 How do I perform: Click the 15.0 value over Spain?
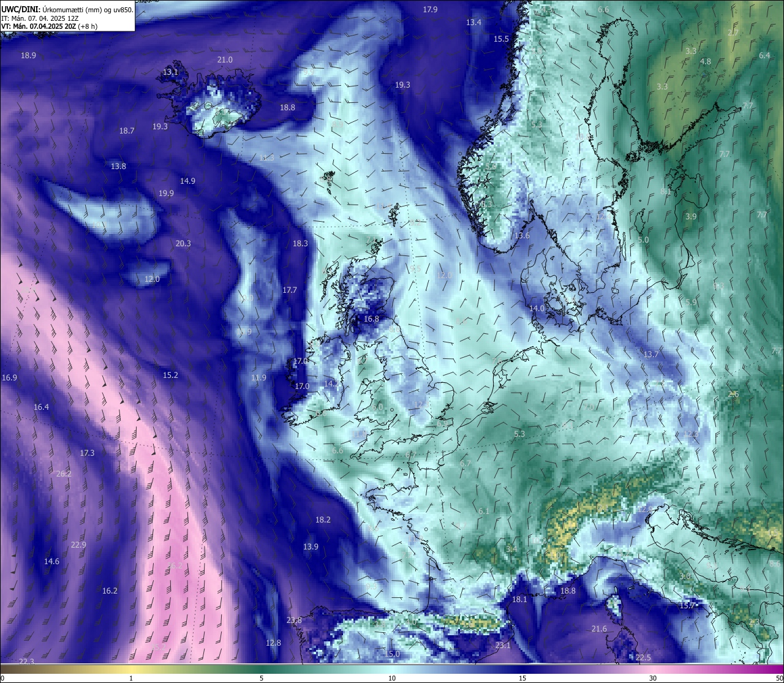tap(392, 654)
